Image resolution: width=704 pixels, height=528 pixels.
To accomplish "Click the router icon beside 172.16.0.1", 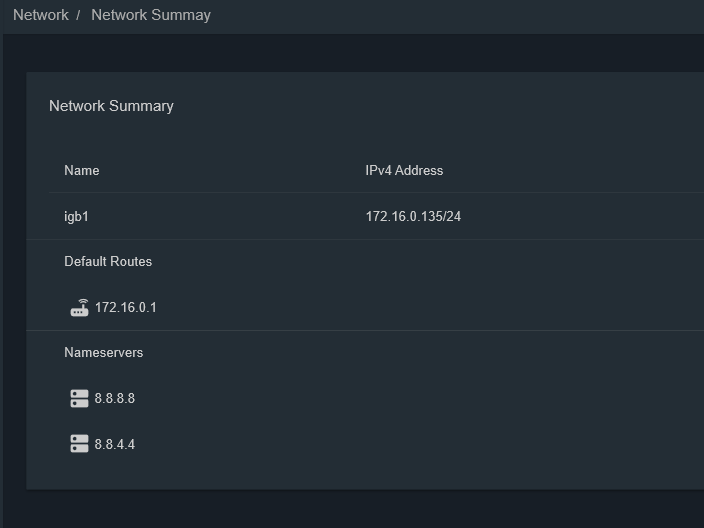I will pyautogui.click(x=79, y=308).
